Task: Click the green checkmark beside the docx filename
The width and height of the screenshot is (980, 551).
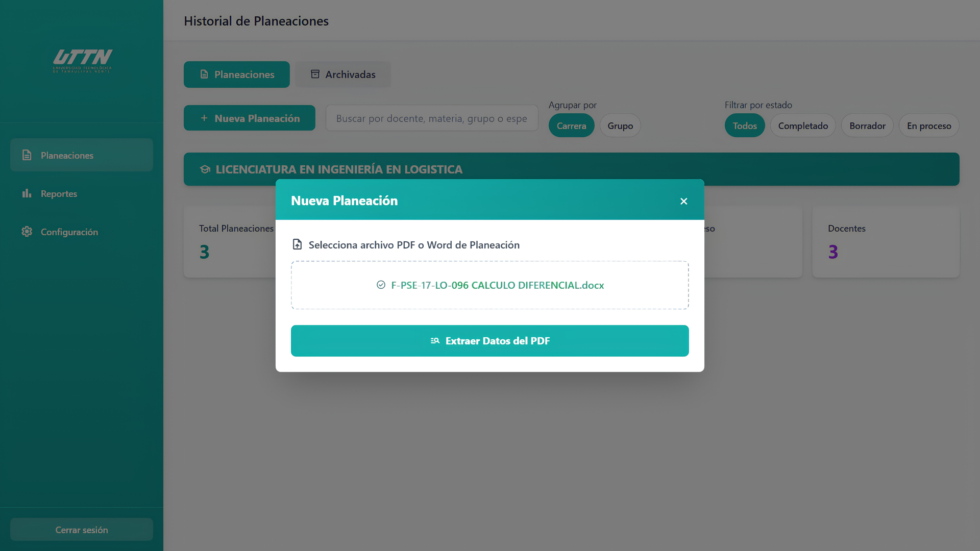Action: coord(381,285)
